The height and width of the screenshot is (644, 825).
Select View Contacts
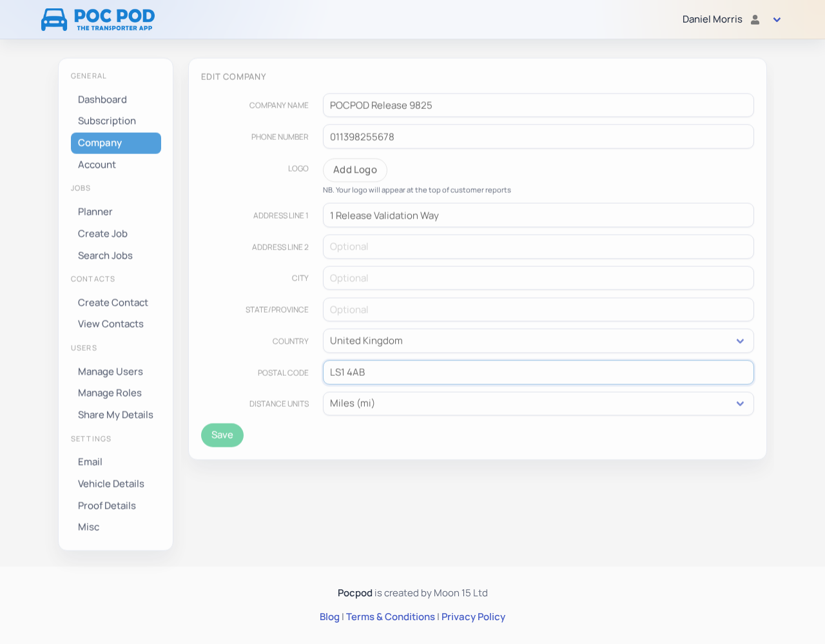click(116, 324)
